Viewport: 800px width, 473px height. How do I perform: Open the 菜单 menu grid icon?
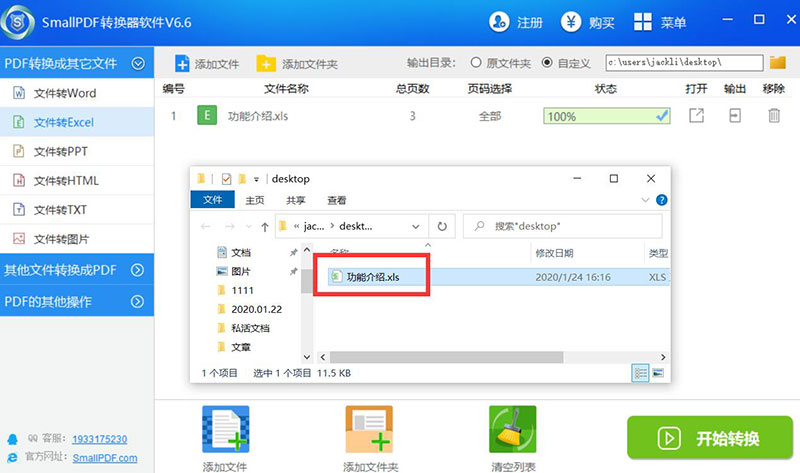(642, 22)
